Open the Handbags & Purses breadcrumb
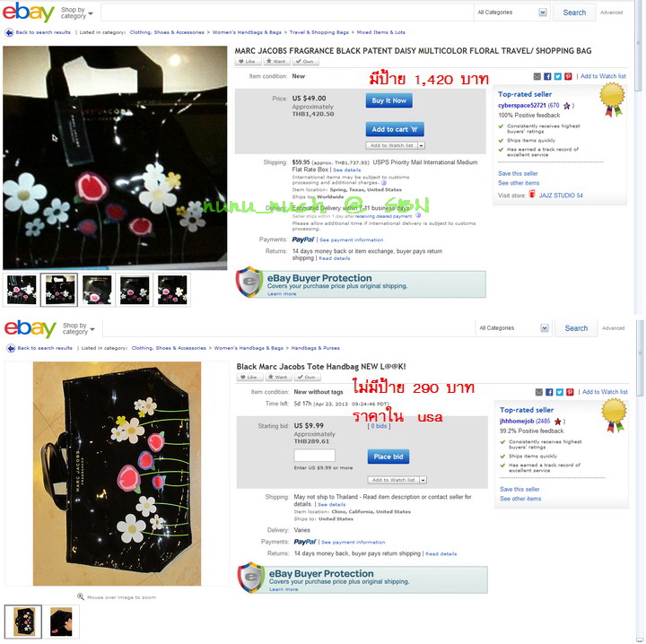Viewport: 646px width, 644px height. click(316, 348)
